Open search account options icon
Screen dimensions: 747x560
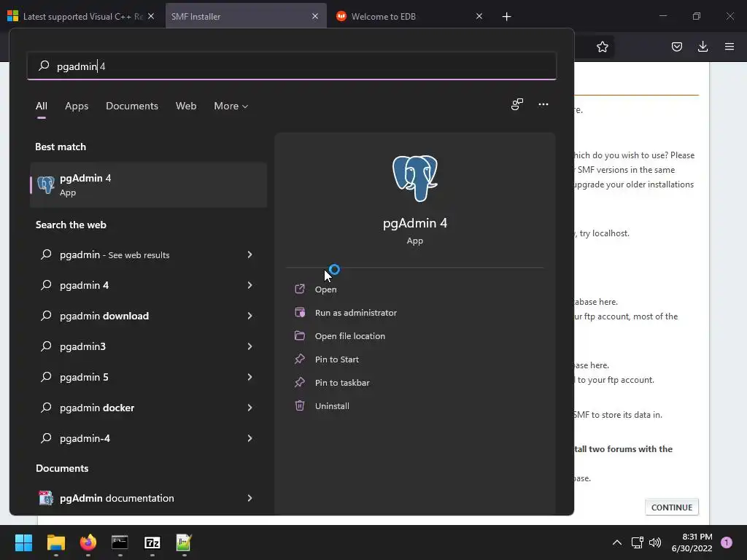tap(517, 104)
